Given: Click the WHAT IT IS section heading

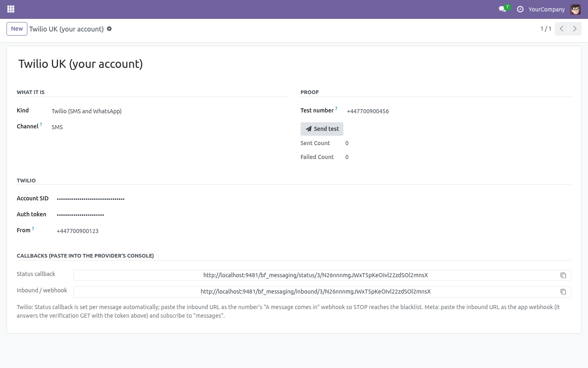Looking at the screenshot, I should point(31,92).
